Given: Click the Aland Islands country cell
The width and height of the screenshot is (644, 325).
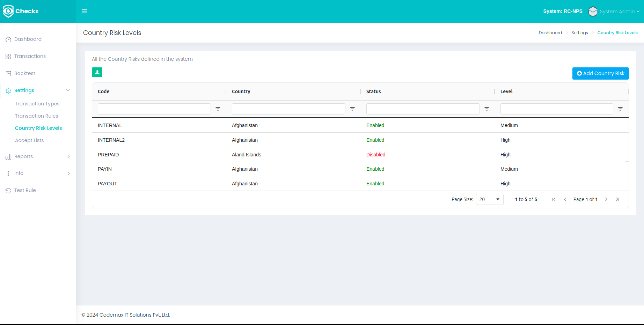Looking at the screenshot, I should click(x=247, y=155).
